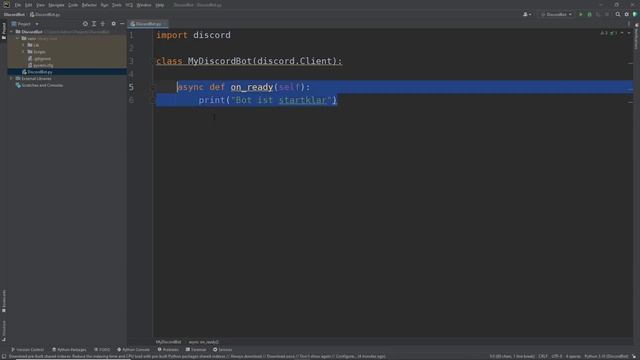This screenshot has height=360, width=640.
Task: Open the Refactor menu
Action: (x=89, y=5)
